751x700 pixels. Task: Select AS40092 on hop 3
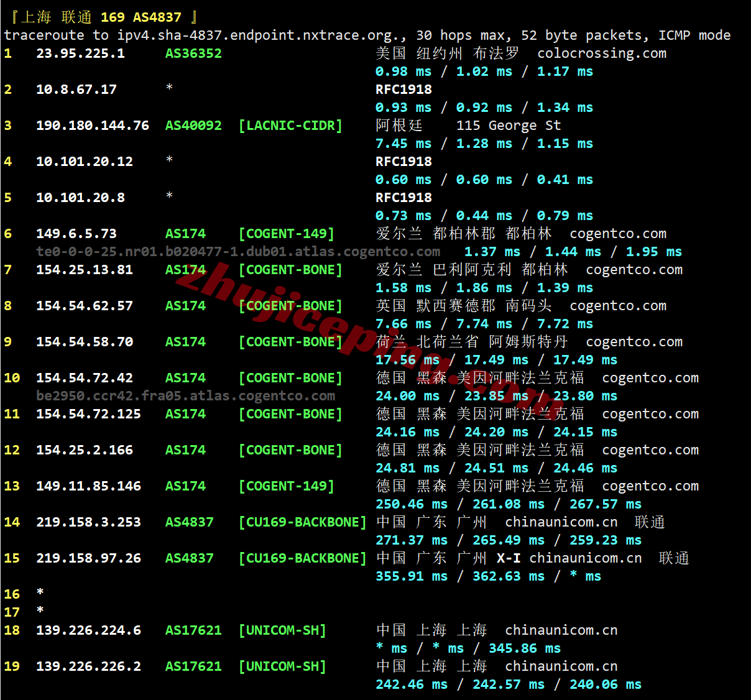pyautogui.click(x=193, y=126)
